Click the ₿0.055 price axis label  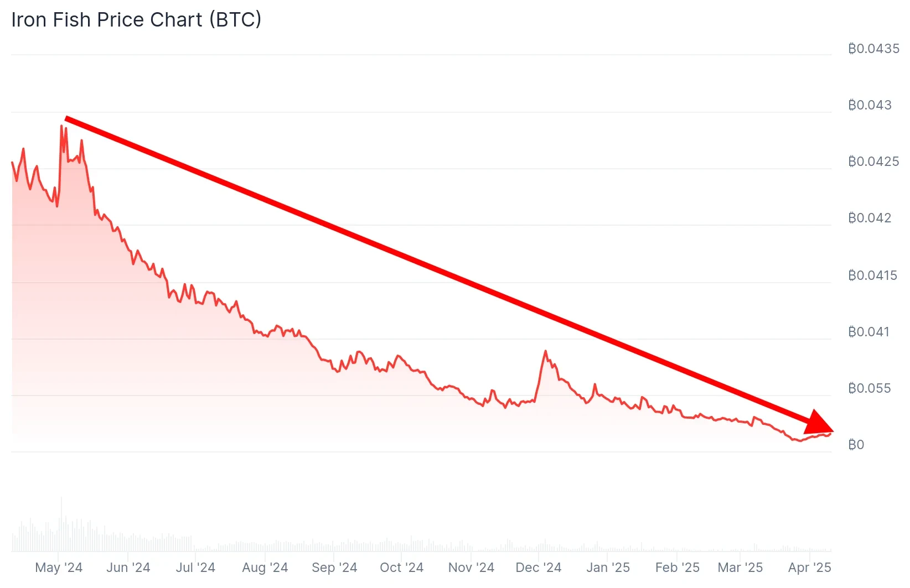(870, 388)
